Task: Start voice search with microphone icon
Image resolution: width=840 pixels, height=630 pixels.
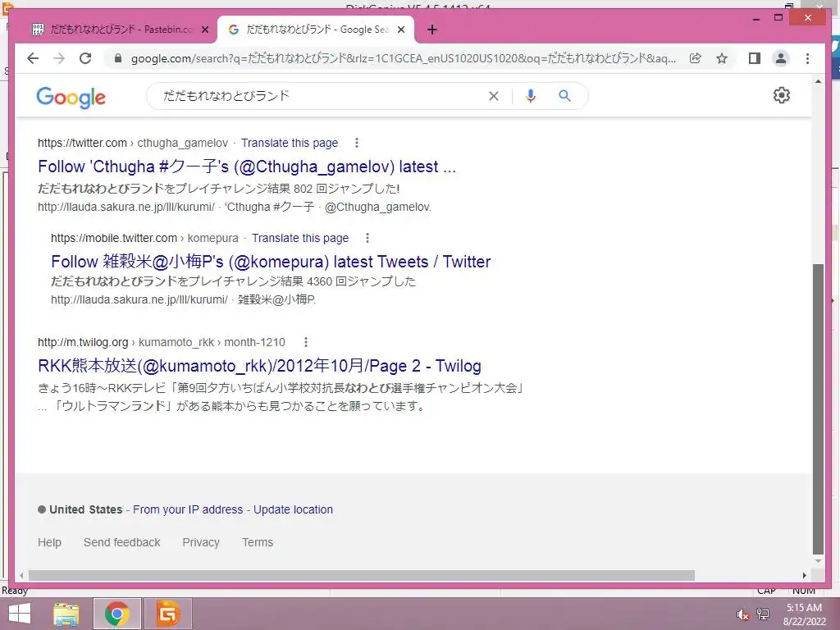Action: pyautogui.click(x=531, y=96)
